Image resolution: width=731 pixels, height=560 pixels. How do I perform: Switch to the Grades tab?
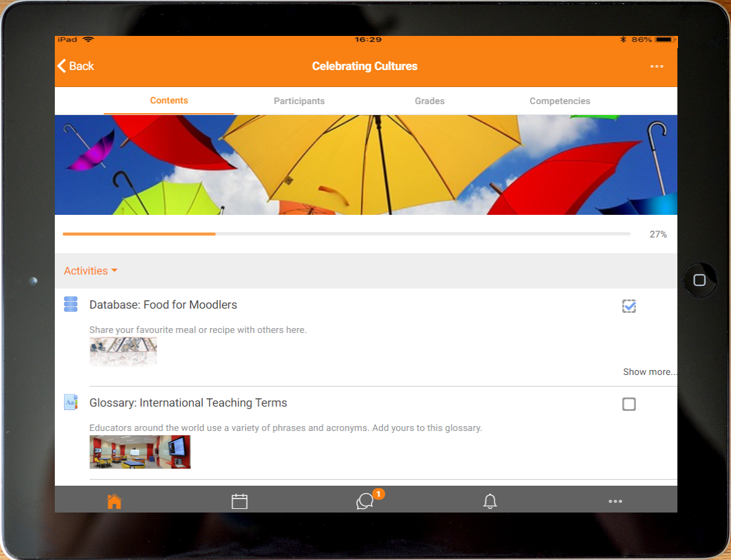(x=429, y=101)
